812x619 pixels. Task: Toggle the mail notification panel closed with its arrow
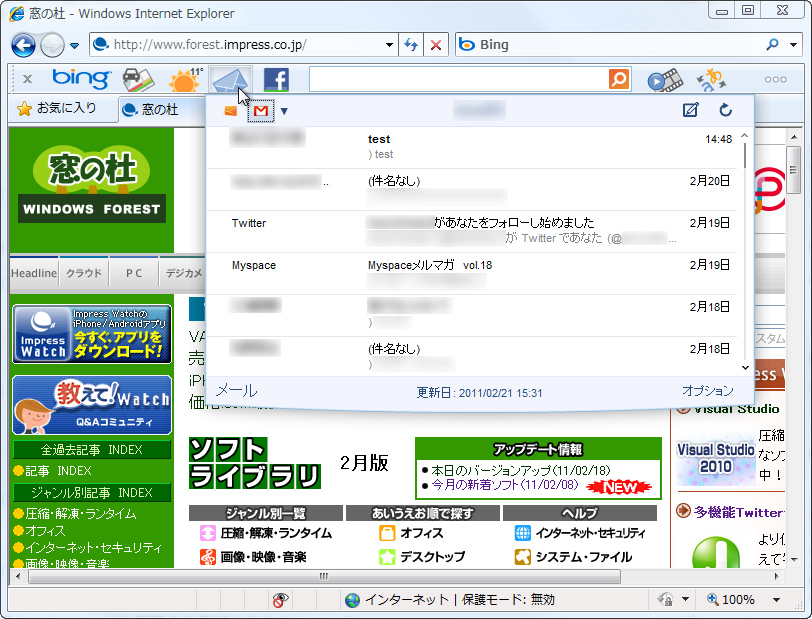233,79
